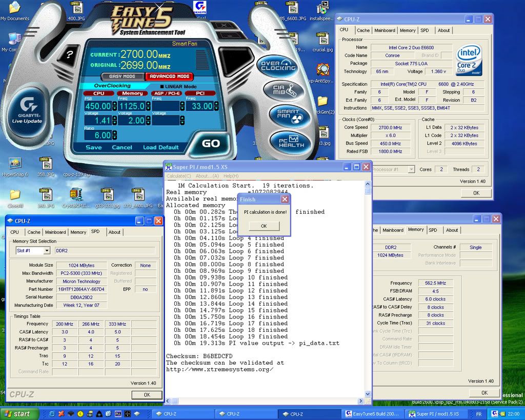
Task: Decrease the CPU Ratio using its down arrow
Action: coord(114,138)
